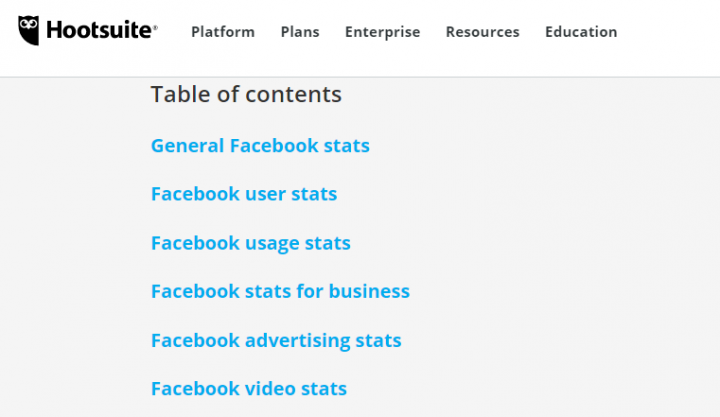Go to Facebook usage stats section
The width and height of the screenshot is (720, 417).
pos(250,243)
